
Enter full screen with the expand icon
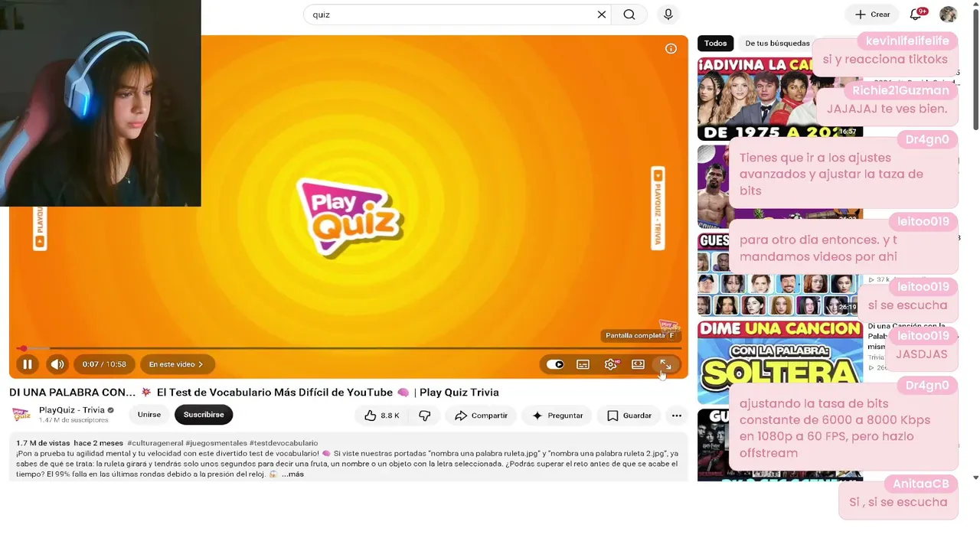tap(665, 364)
